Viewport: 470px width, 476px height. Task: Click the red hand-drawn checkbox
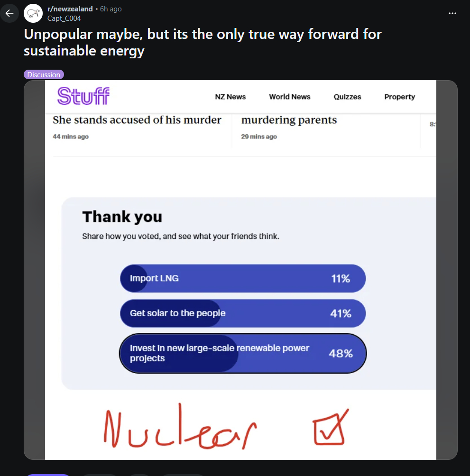coord(331,428)
